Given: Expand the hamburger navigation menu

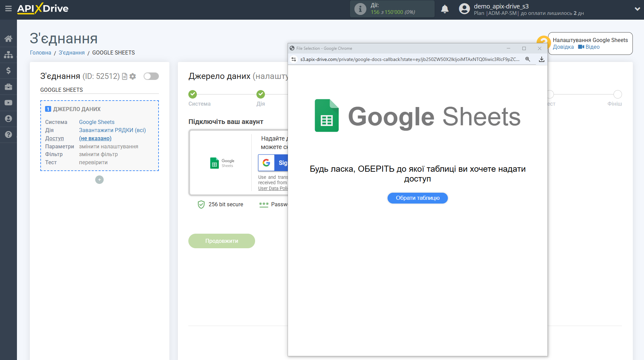Looking at the screenshot, I should tap(8, 9).
